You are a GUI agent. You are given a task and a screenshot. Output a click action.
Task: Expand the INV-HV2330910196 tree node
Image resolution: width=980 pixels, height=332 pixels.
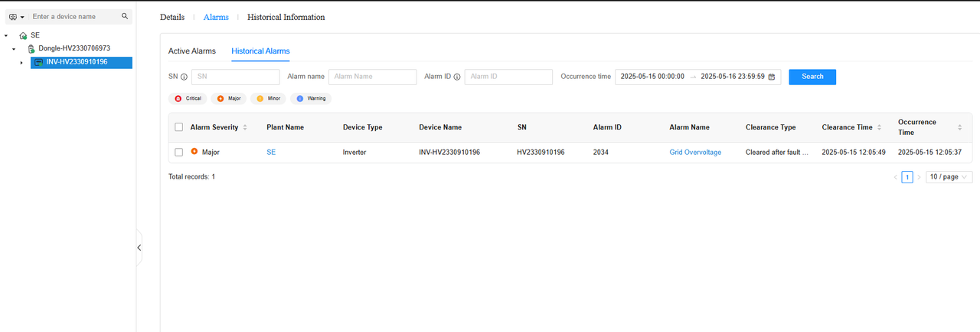21,62
